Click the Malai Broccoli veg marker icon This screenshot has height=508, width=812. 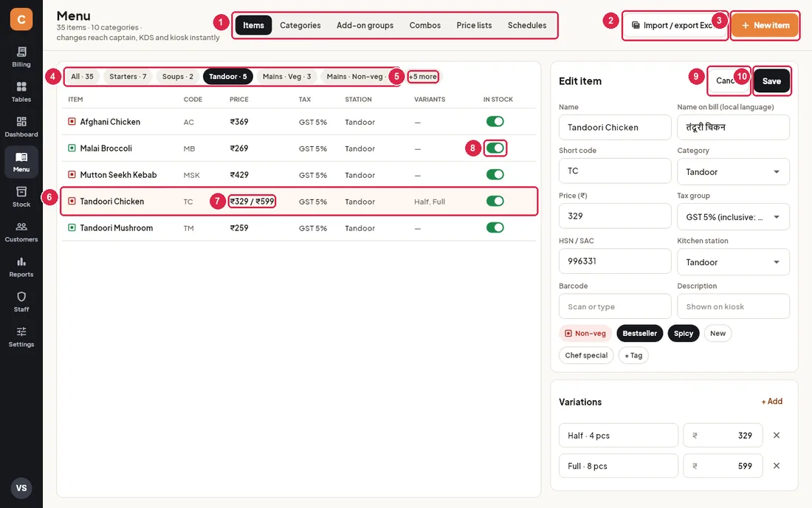coord(72,148)
